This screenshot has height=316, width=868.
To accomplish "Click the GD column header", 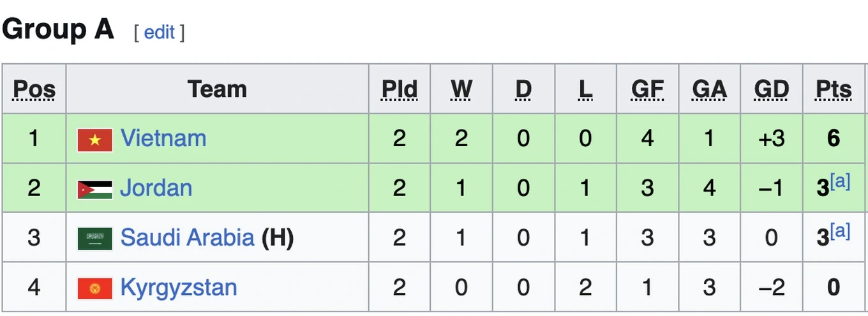I will tap(771, 89).
